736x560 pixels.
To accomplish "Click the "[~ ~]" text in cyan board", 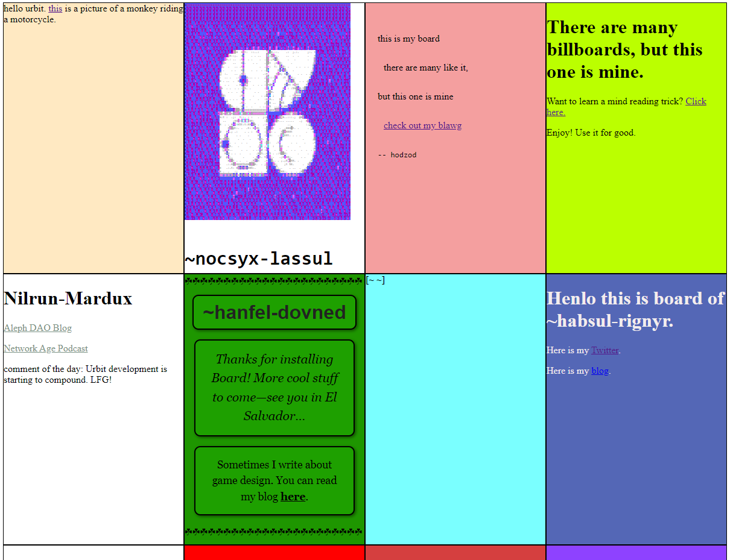I will pos(375,280).
